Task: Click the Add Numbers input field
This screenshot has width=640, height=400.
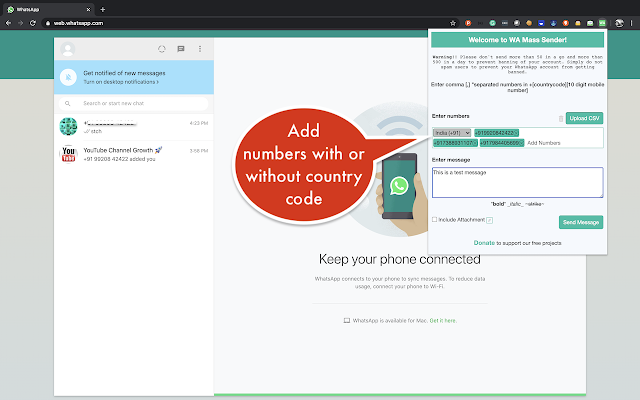Action: pos(563,143)
